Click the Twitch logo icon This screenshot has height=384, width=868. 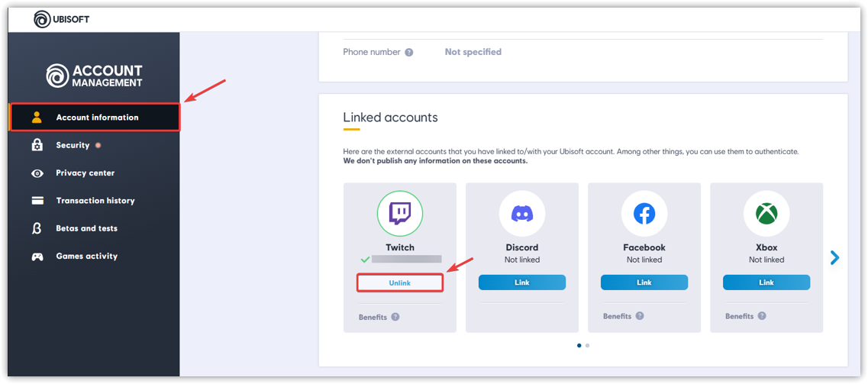(x=400, y=213)
